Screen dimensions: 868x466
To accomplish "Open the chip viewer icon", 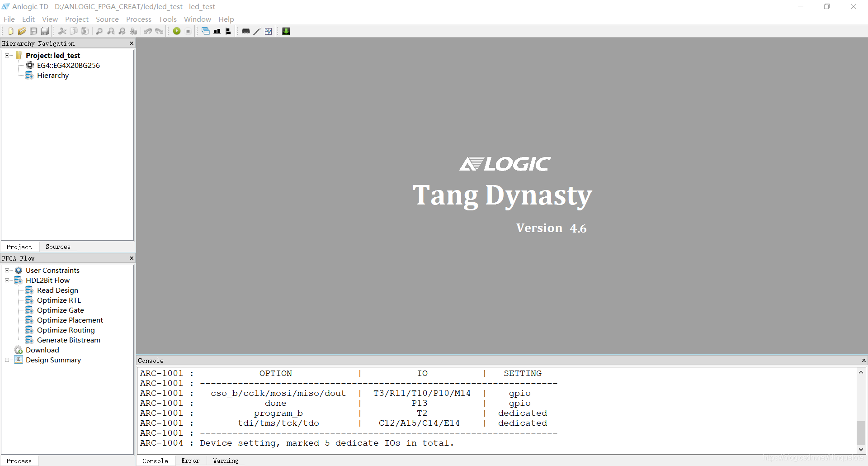I will 246,31.
